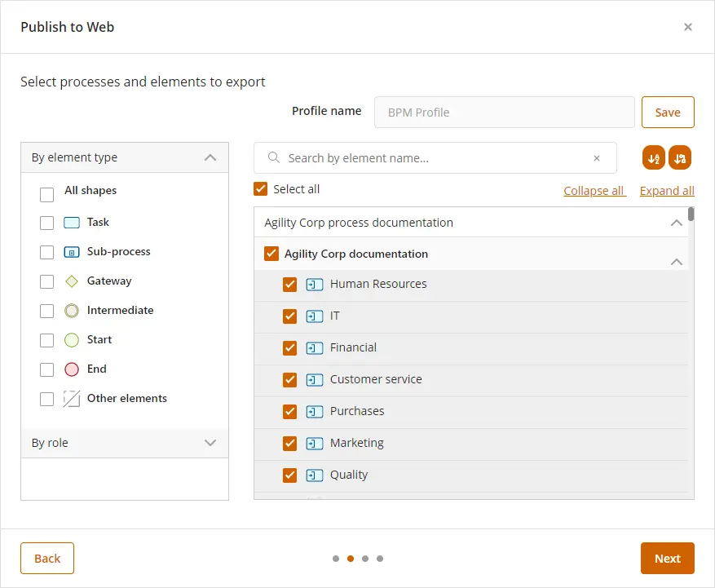The height and width of the screenshot is (588, 715).
Task: Click the Collapse all link
Action: coord(594,191)
